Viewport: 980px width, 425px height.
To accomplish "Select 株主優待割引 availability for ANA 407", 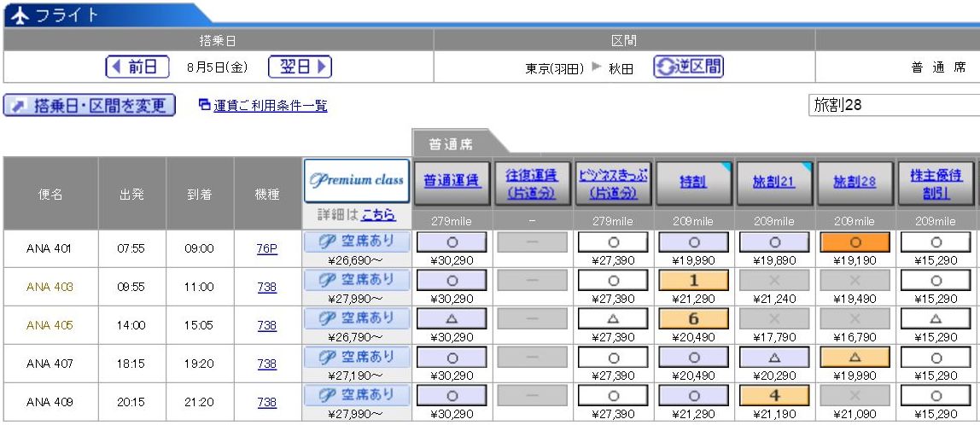I will tap(936, 358).
